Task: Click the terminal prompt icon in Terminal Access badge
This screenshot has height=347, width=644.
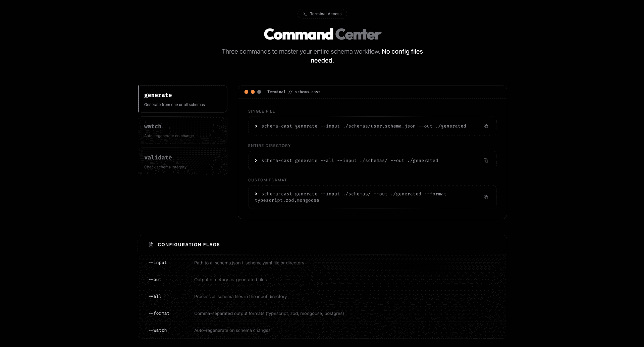Action: click(x=305, y=14)
